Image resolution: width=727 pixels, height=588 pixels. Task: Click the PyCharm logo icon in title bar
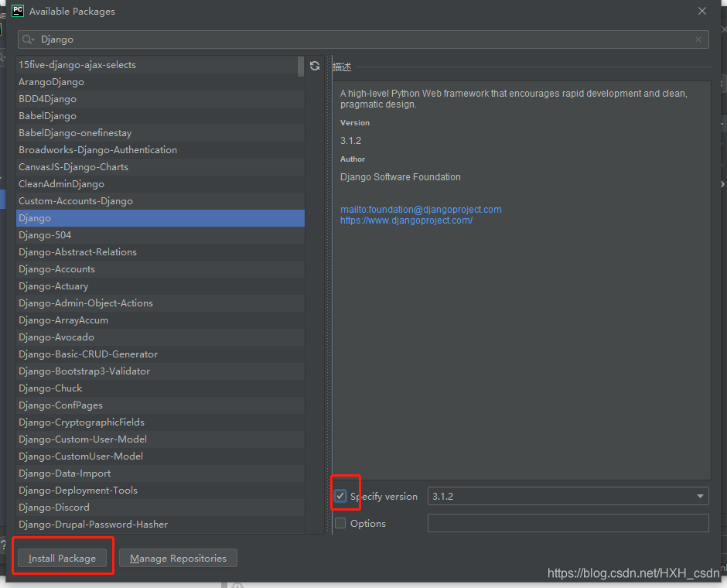point(18,11)
